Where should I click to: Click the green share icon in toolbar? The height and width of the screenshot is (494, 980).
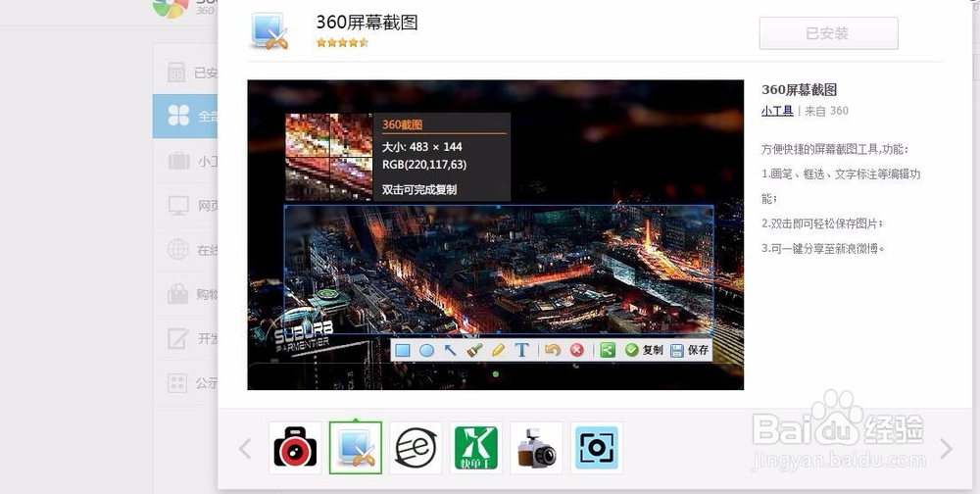(x=608, y=350)
